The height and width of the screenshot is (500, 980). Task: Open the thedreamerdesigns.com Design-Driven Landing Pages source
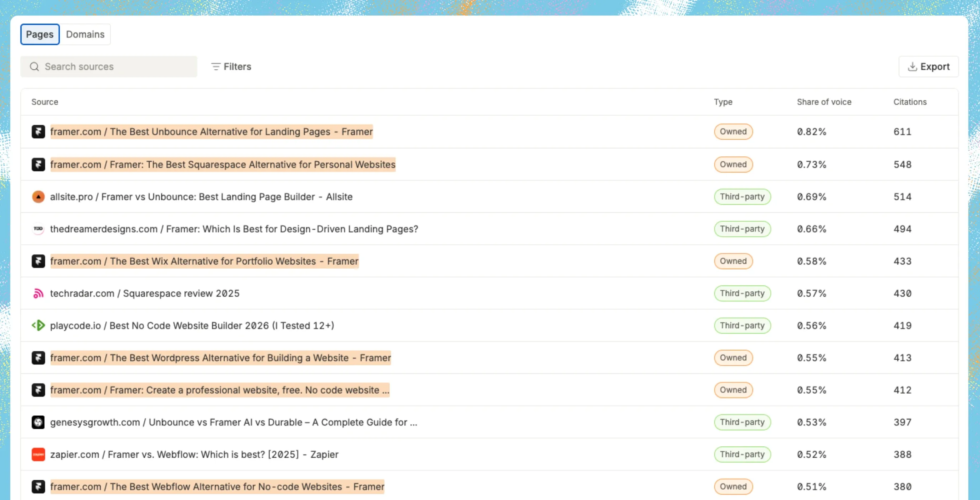pyautogui.click(x=234, y=229)
